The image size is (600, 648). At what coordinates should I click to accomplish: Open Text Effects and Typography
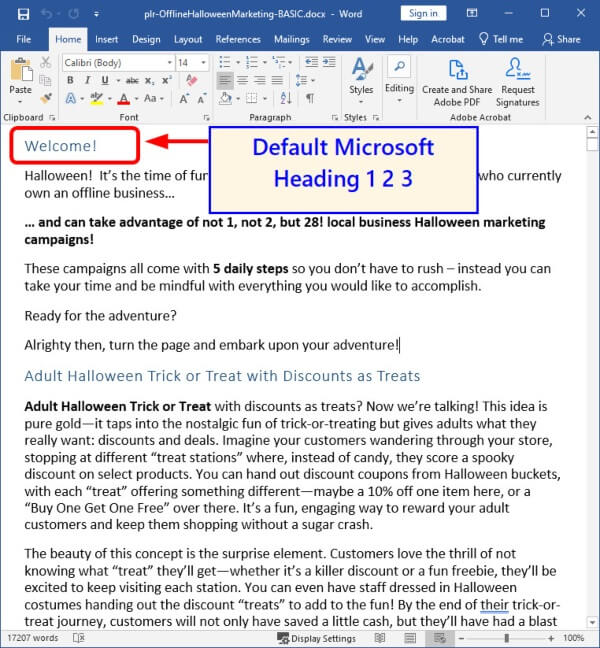(x=71, y=98)
